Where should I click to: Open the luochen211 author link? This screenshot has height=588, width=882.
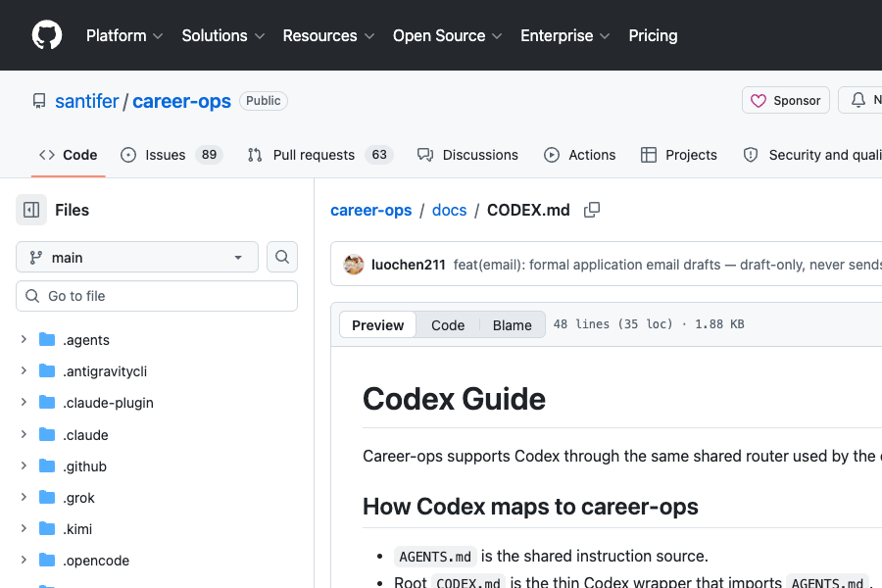click(409, 265)
